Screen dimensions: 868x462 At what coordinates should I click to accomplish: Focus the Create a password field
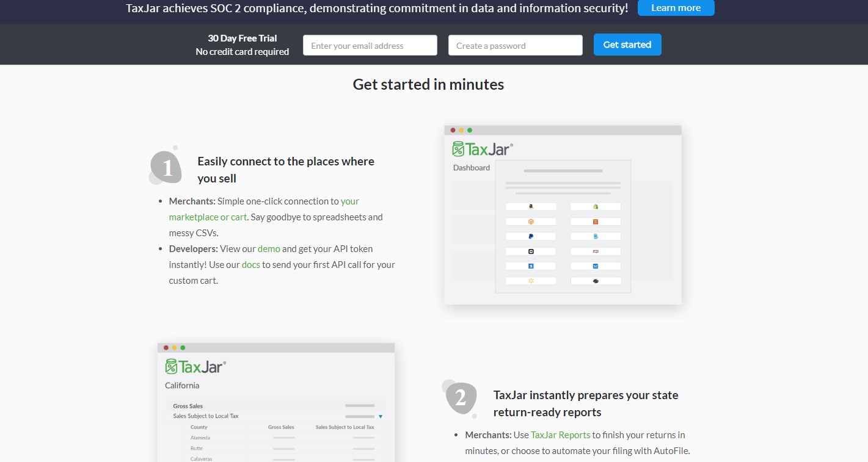[516, 45]
